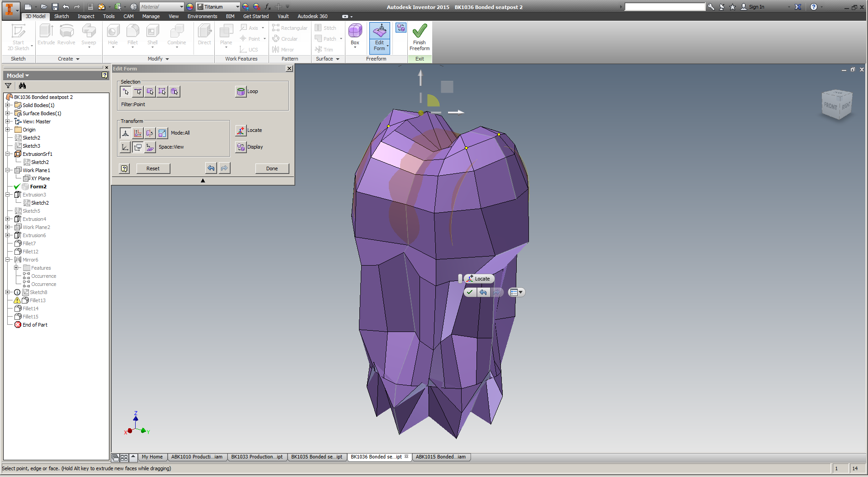Open the Model browser dropdown

pos(18,76)
